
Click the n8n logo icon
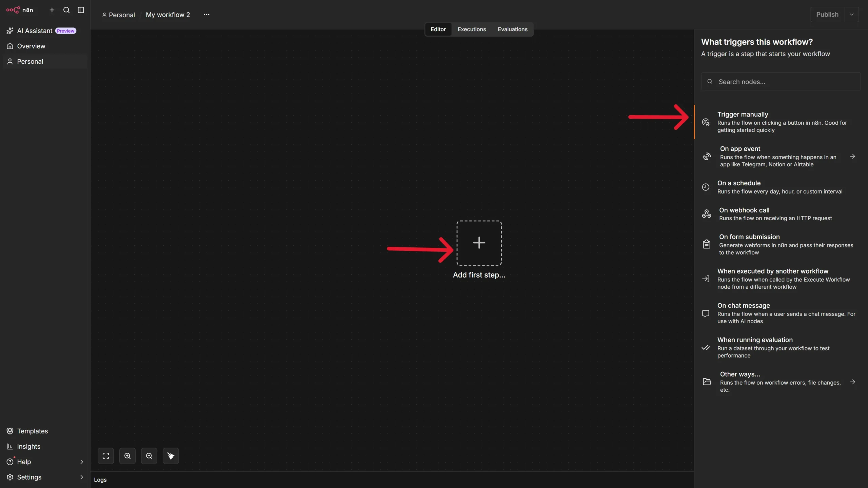[13, 10]
